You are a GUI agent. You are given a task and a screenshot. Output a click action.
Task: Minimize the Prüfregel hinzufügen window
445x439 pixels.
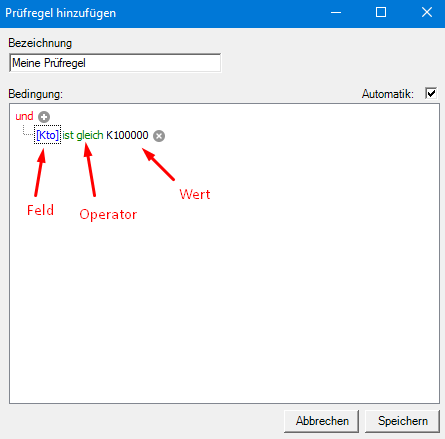pyautogui.click(x=336, y=13)
